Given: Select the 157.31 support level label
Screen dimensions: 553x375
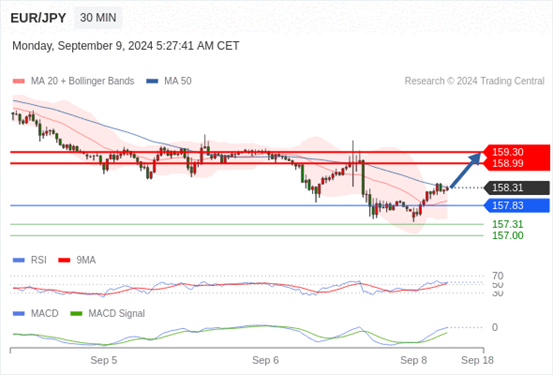Looking at the screenshot, I should [508, 224].
